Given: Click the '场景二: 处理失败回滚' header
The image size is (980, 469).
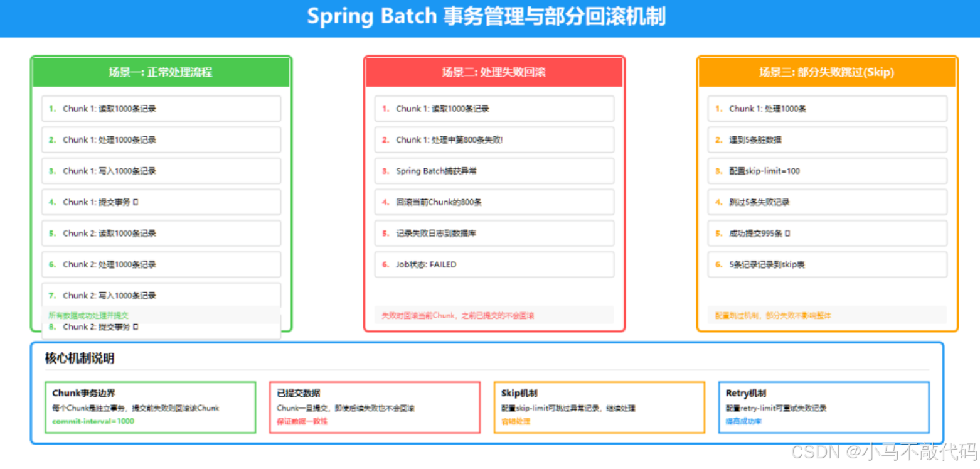Looking at the screenshot, I should tap(494, 72).
